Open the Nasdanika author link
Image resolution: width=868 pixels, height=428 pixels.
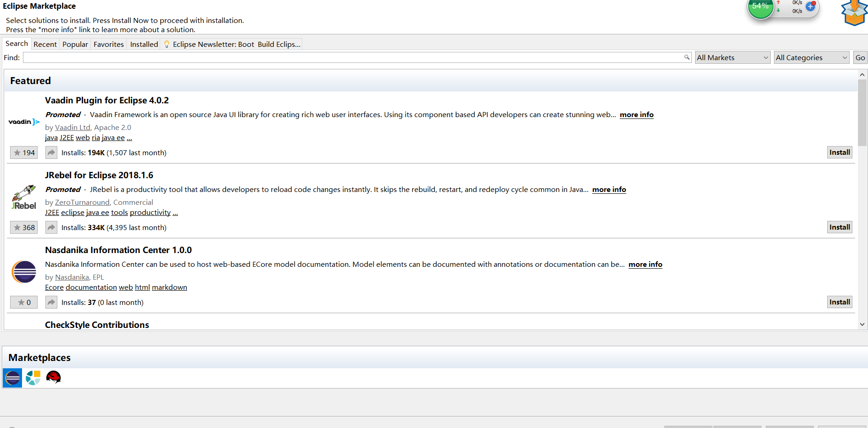click(72, 277)
